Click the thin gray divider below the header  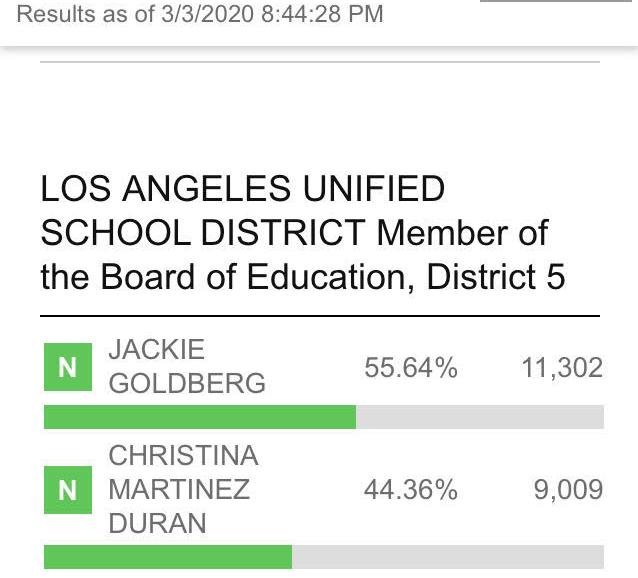pos(320,62)
